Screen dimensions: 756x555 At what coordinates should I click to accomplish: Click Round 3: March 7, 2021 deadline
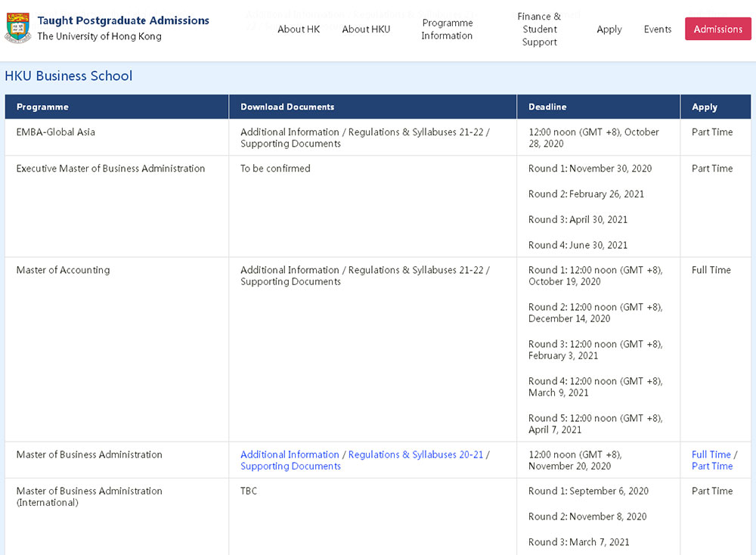tap(579, 542)
